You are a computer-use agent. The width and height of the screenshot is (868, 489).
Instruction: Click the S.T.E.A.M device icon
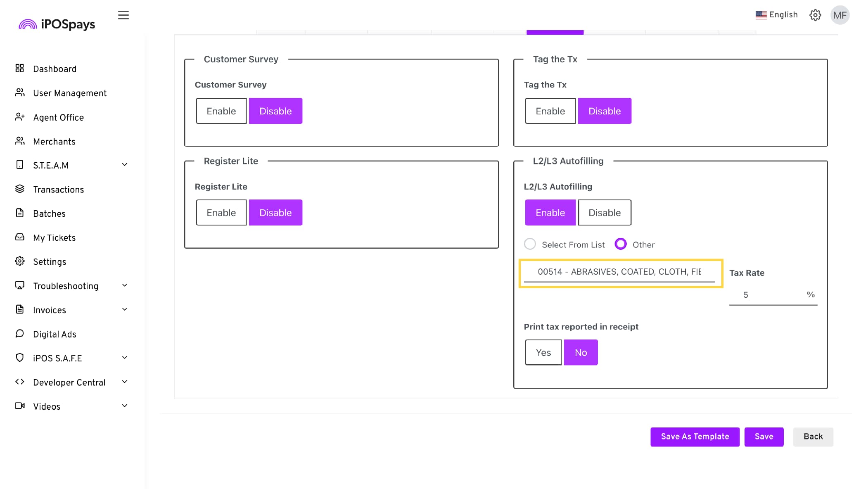tap(19, 165)
